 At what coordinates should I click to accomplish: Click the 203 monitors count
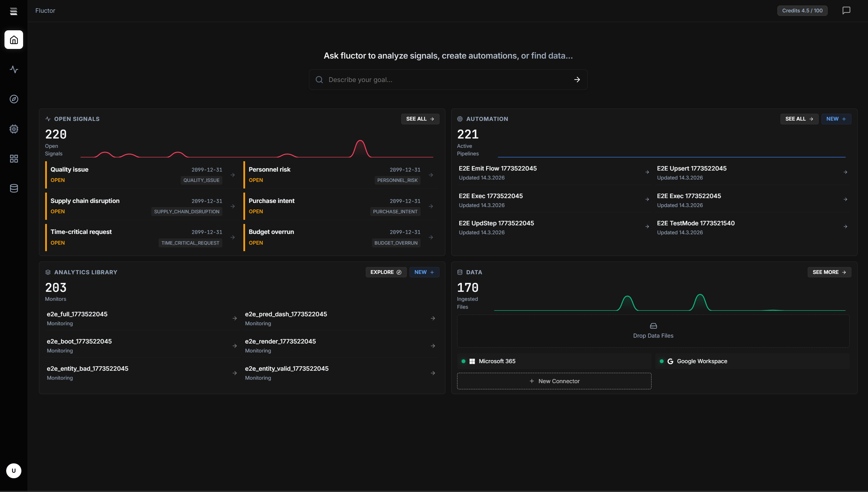point(56,288)
